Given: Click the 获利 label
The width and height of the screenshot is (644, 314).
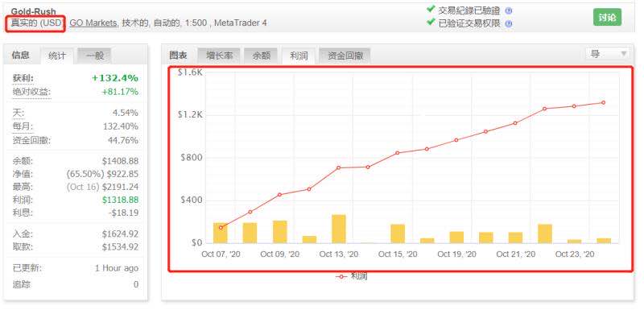Looking at the screenshot, I should (x=23, y=78).
